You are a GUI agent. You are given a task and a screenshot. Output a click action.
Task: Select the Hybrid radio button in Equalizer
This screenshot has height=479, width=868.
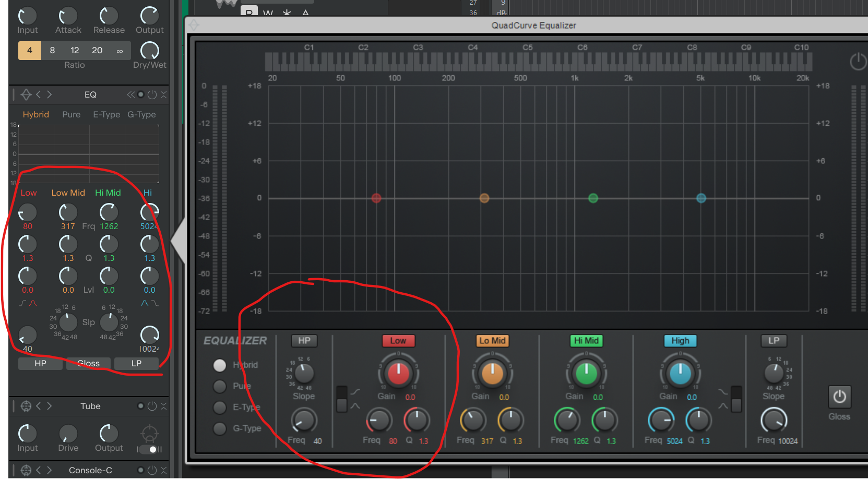(x=220, y=365)
